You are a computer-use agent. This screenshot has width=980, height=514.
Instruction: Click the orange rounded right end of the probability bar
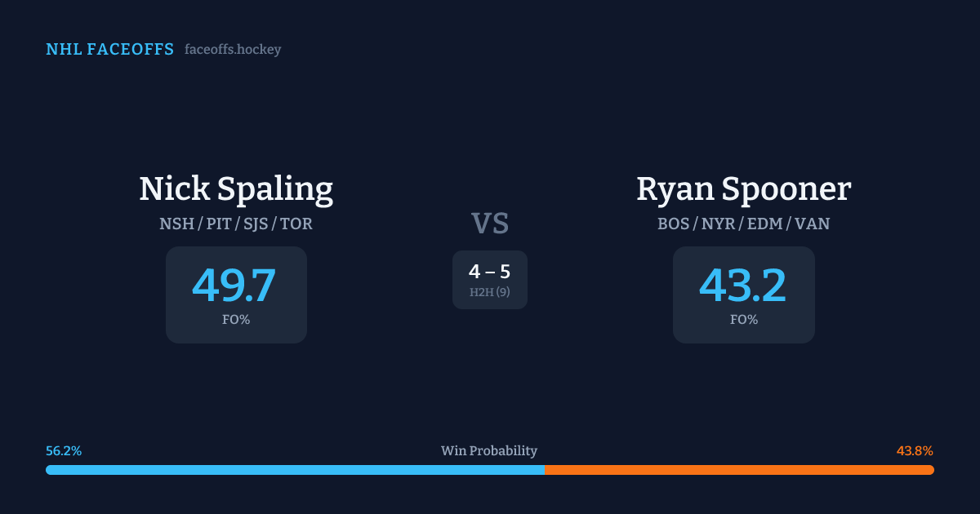tap(930, 470)
